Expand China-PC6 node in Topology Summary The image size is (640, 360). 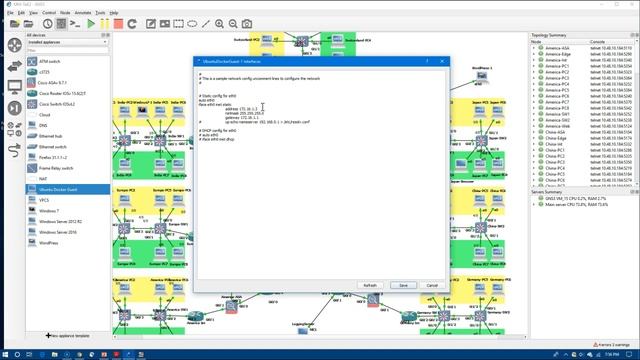coord(533,180)
